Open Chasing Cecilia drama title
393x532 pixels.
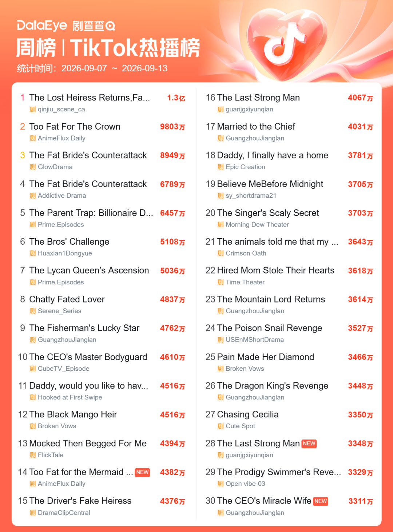click(248, 414)
